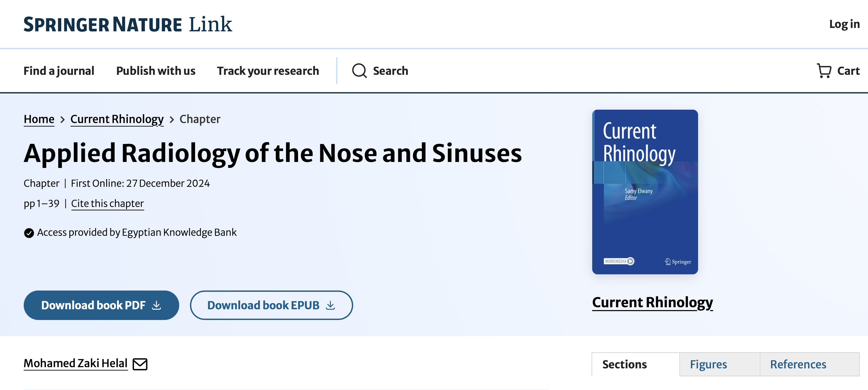Go to Current Rhinology breadcrumb link
Screen dimensions: 868x390
[117, 119]
